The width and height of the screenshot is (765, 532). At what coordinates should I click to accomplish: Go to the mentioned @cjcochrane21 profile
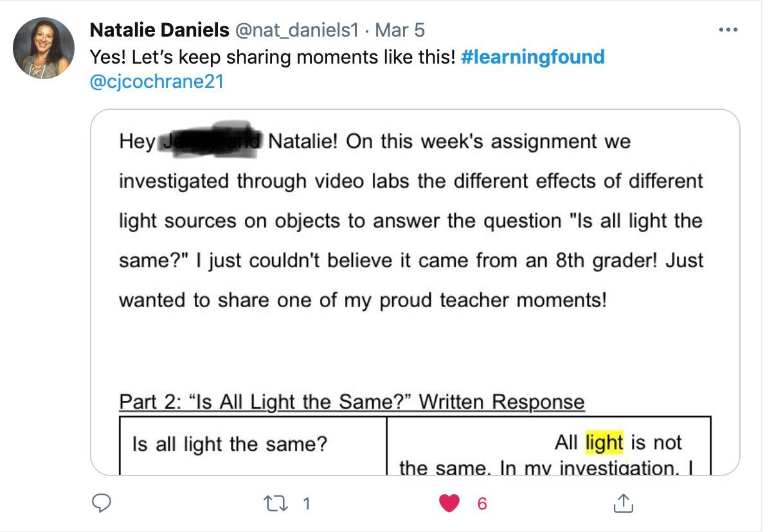click(x=157, y=83)
